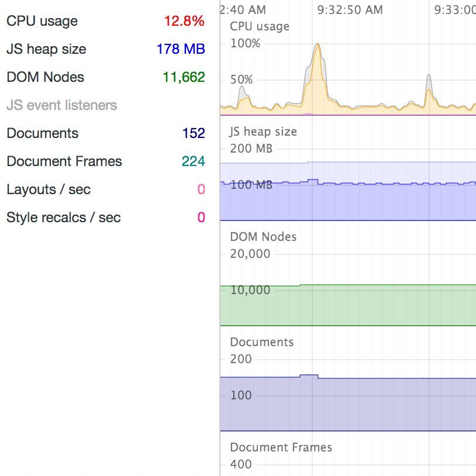Click the JS heap size chart title
The image size is (476, 476).
[263, 132]
